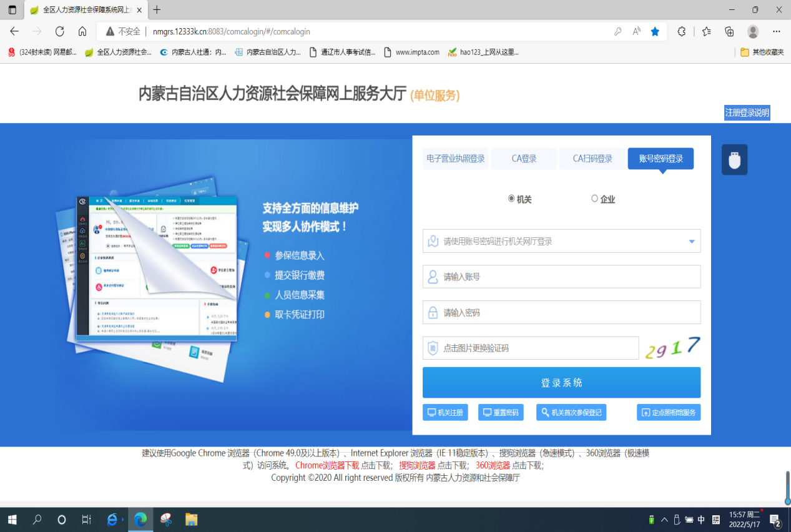Open the browser collections icon
The width and height of the screenshot is (791, 532).
[x=729, y=31]
